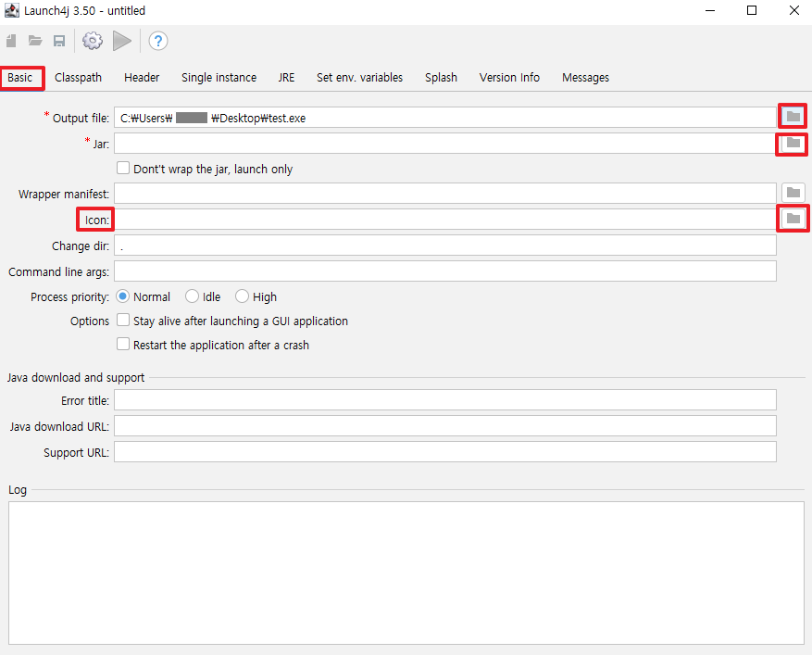Maximize the Launch4j window
The width and height of the screenshot is (812, 655).
tap(752, 10)
